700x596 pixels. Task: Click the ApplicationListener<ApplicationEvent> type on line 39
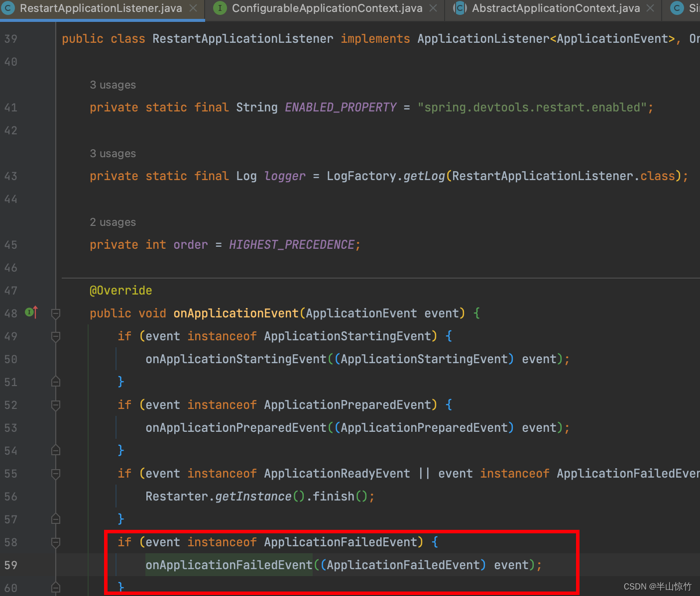point(546,39)
